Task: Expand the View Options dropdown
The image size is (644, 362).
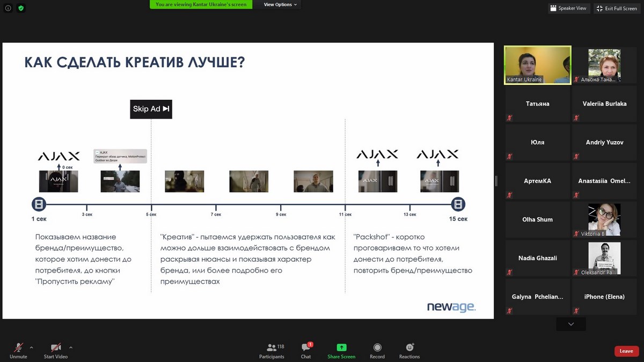Action: [x=281, y=4]
